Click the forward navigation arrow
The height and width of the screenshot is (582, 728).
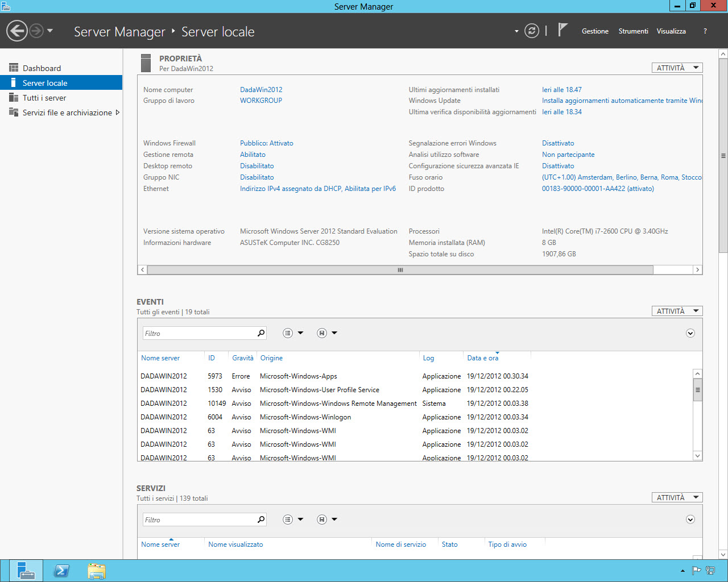36,31
